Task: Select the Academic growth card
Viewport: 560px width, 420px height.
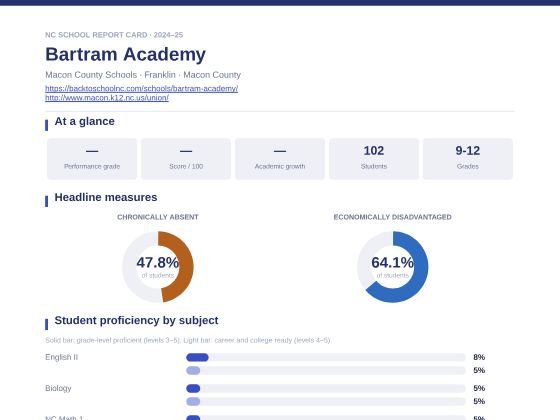Action: pos(280,159)
